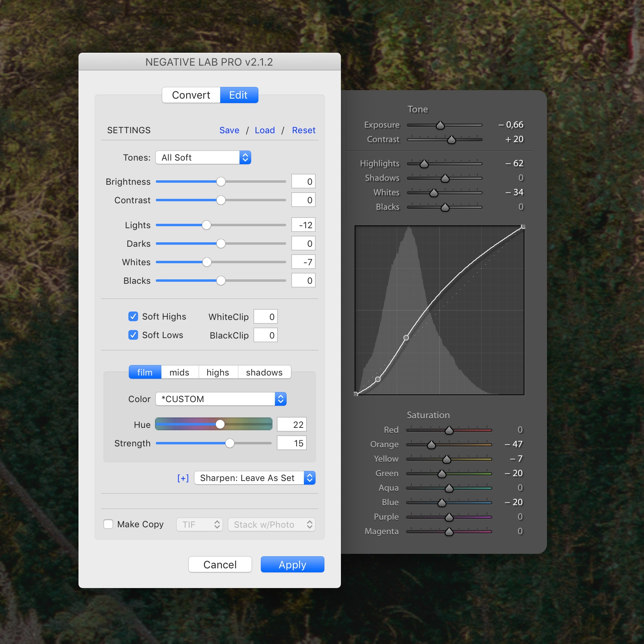Click the Red saturation slider handle
644x644 pixels.
tap(449, 430)
